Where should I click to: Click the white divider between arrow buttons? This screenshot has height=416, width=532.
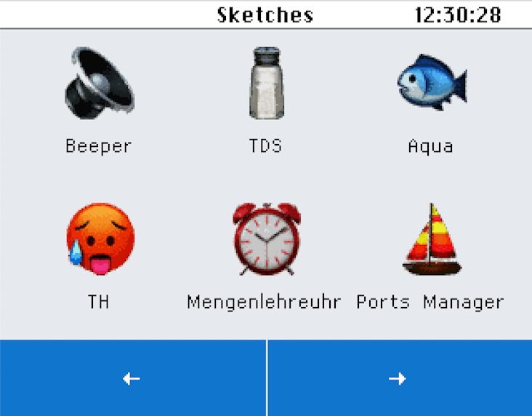[267, 378]
